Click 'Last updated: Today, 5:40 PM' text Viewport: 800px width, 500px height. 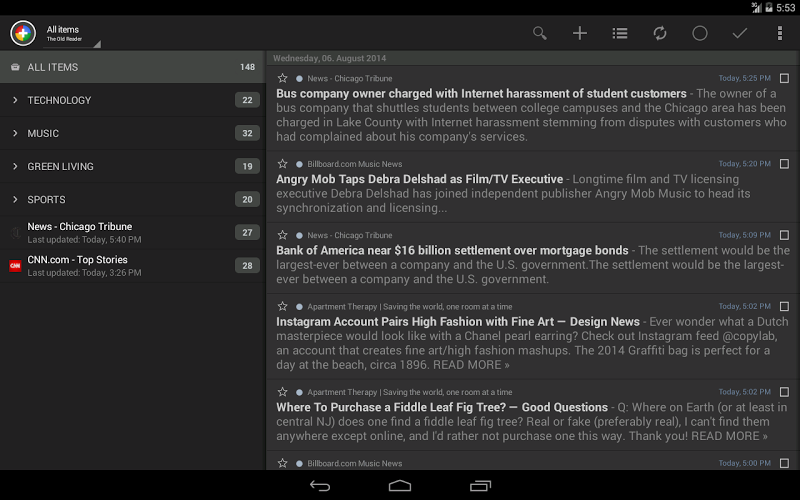(84, 240)
